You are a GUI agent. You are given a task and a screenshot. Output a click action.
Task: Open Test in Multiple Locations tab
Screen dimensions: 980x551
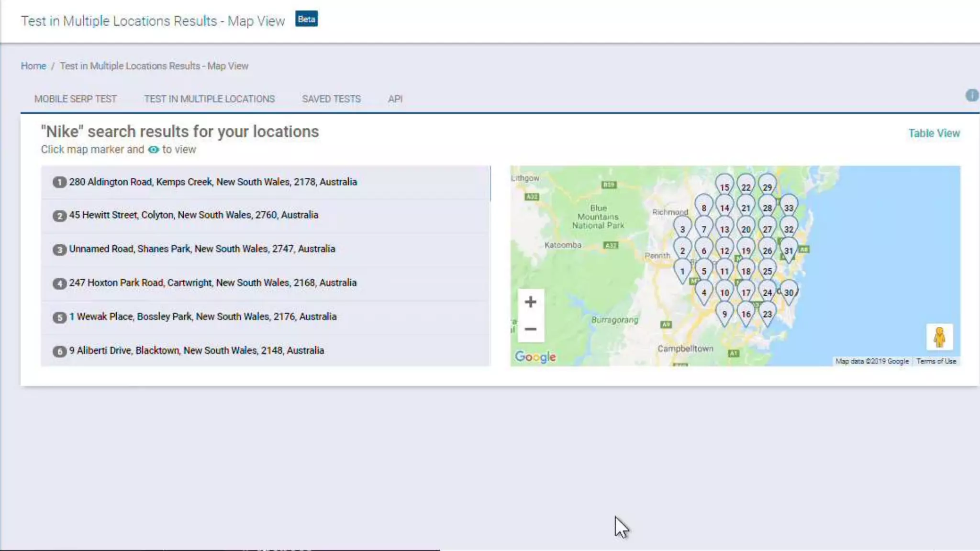(210, 99)
